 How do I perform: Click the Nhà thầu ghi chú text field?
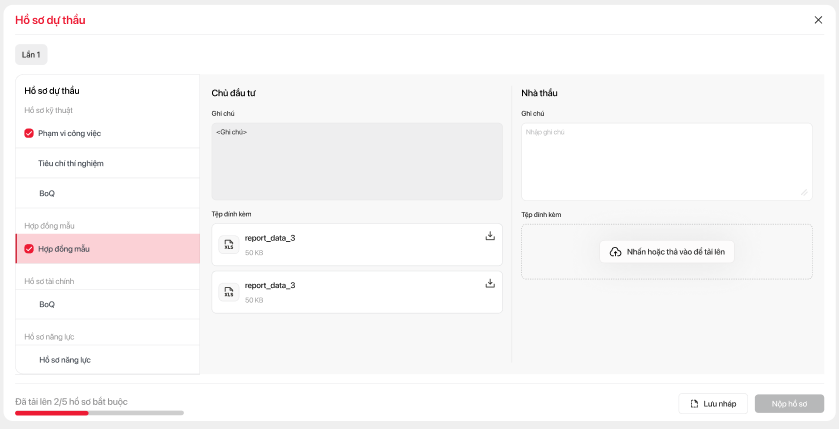pos(666,161)
